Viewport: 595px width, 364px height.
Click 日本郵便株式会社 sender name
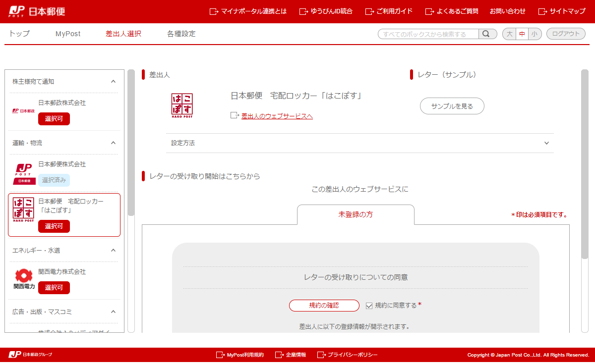(62, 164)
